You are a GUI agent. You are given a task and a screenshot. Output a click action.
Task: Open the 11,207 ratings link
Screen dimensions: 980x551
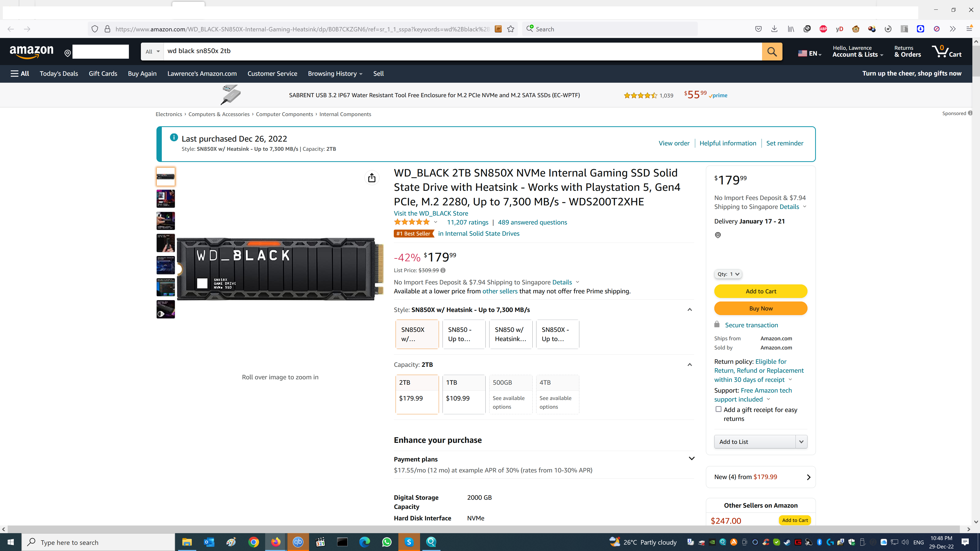pos(468,222)
